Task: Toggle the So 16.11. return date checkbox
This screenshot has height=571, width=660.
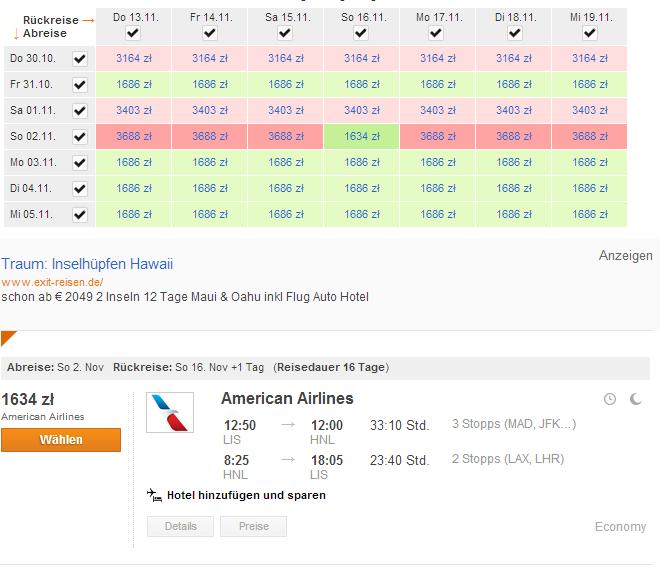Action: click(x=361, y=33)
